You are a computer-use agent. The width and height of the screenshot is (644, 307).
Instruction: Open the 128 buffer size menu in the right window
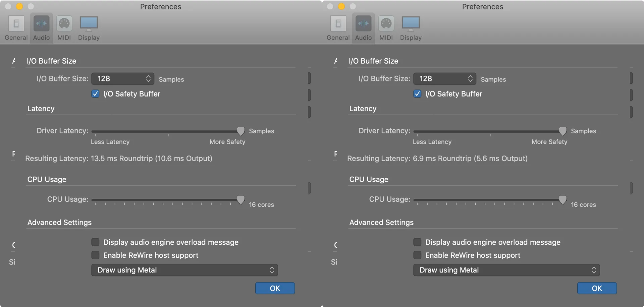click(445, 79)
